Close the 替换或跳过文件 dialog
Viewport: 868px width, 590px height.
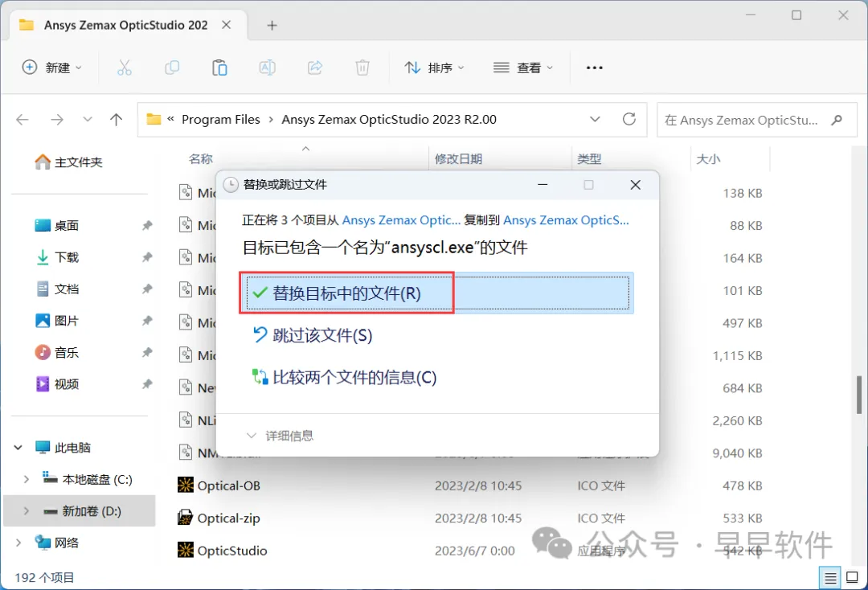635,185
